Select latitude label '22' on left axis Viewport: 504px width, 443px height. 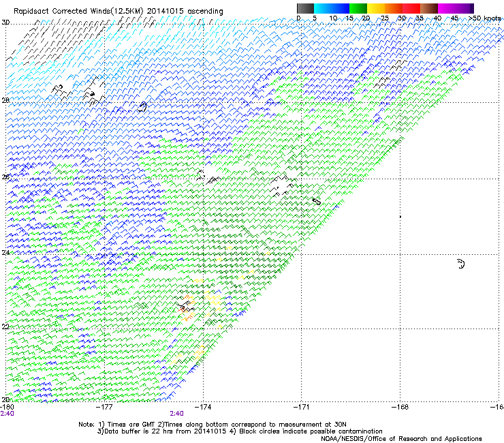click(5, 326)
